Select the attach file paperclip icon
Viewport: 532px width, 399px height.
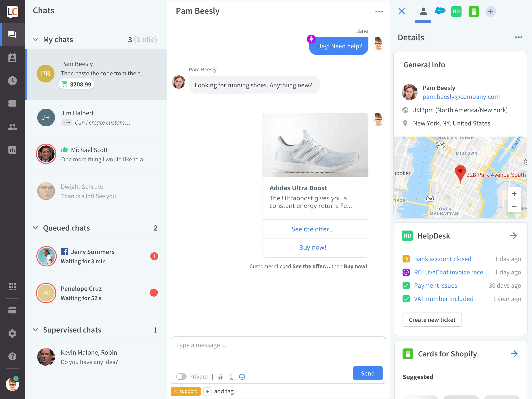[231, 376]
